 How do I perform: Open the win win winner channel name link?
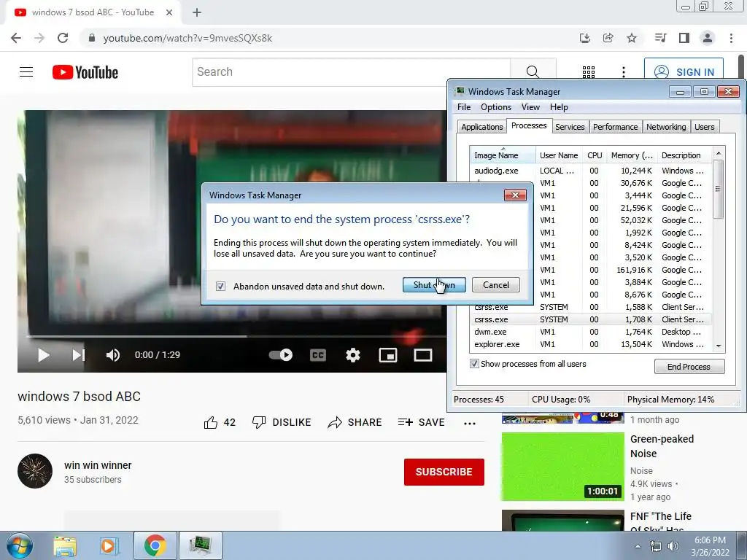(x=98, y=465)
